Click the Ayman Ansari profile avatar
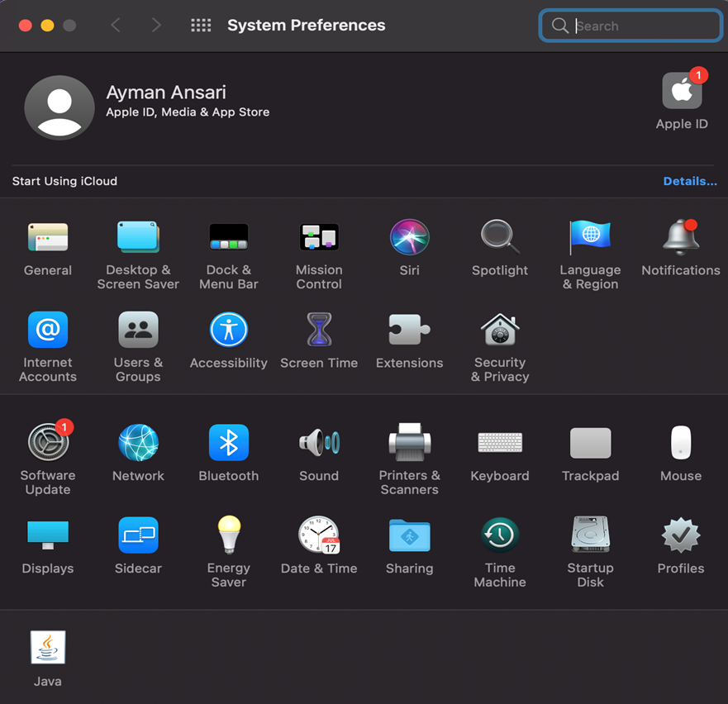 tap(59, 107)
